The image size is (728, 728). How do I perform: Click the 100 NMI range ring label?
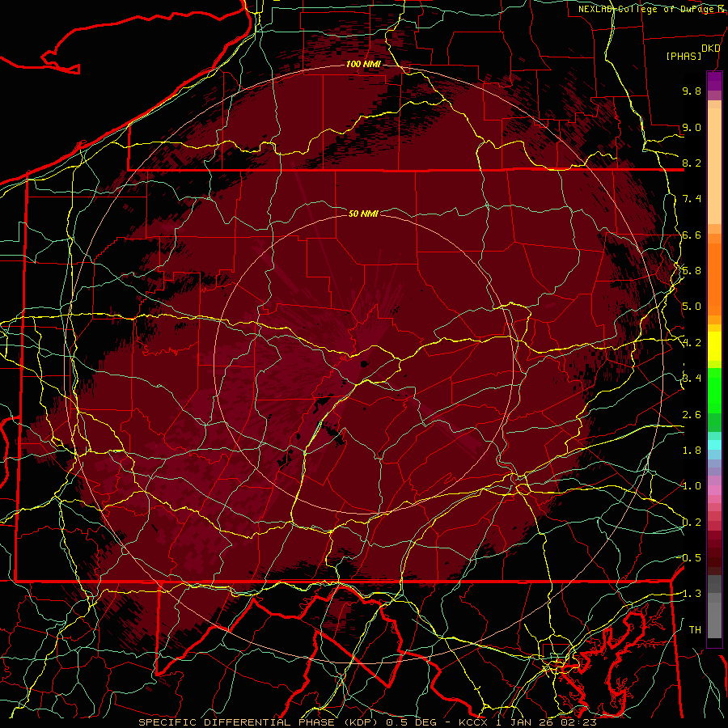363,64
